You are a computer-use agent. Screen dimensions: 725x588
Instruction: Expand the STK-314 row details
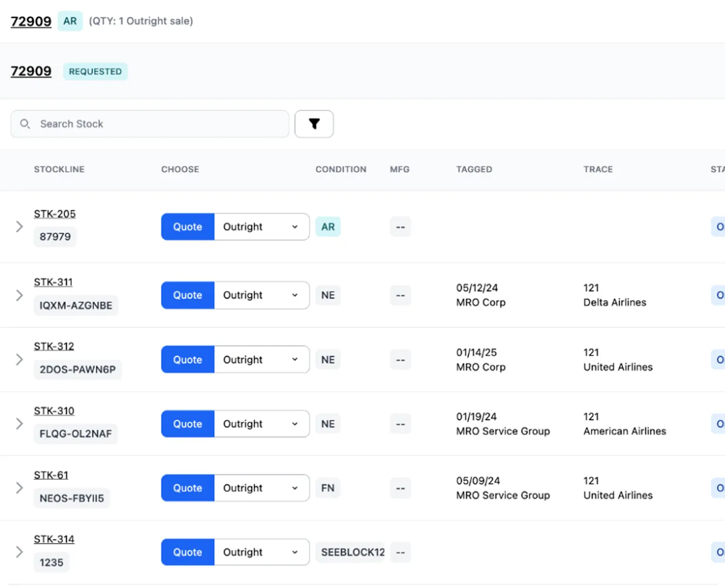[19, 552]
